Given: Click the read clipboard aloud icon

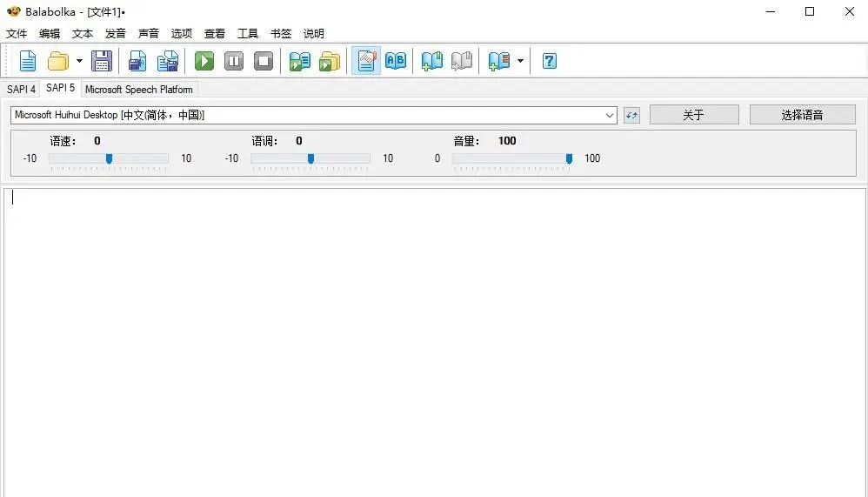Looking at the screenshot, I should [x=300, y=61].
